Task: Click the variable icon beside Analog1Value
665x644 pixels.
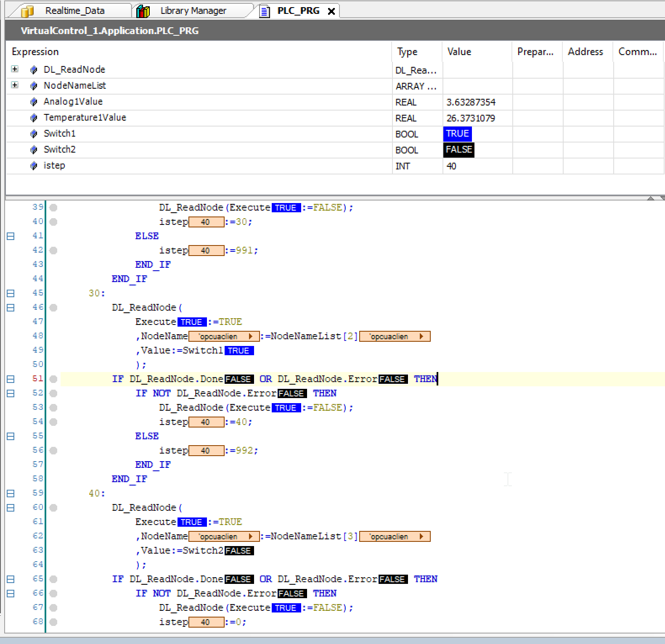Action: 34,102
